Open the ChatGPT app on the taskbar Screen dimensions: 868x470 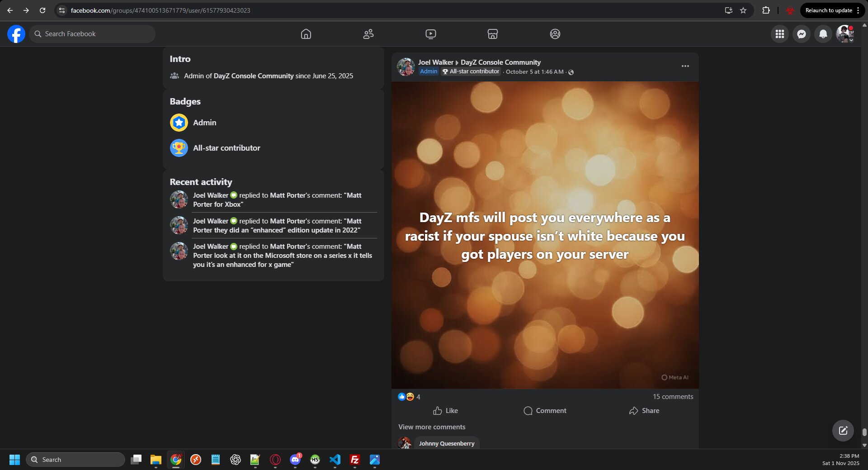pyautogui.click(x=236, y=460)
